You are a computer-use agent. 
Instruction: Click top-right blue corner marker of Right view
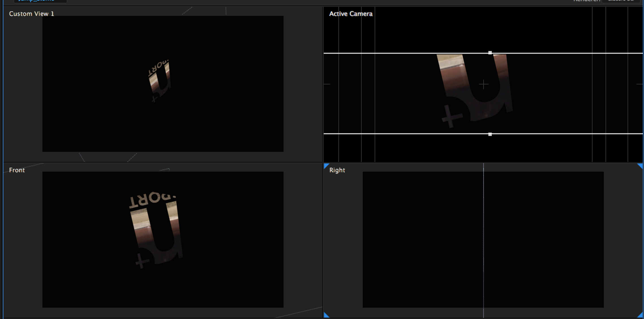[640, 165]
